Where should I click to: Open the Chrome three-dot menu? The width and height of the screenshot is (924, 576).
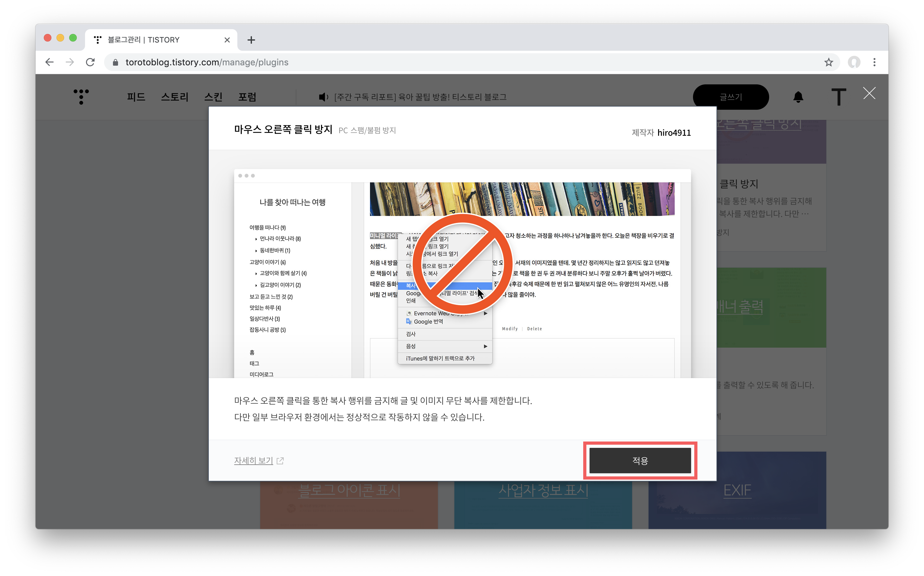point(874,62)
